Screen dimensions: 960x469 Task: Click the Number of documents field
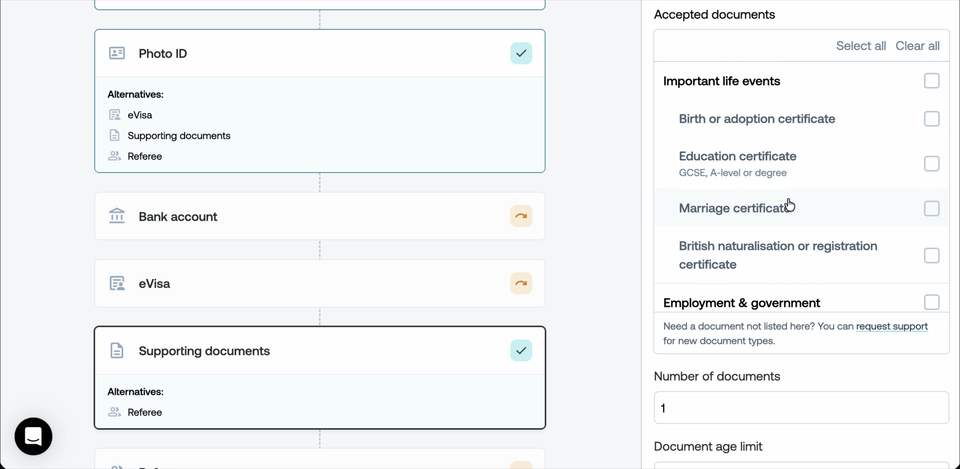click(x=801, y=408)
